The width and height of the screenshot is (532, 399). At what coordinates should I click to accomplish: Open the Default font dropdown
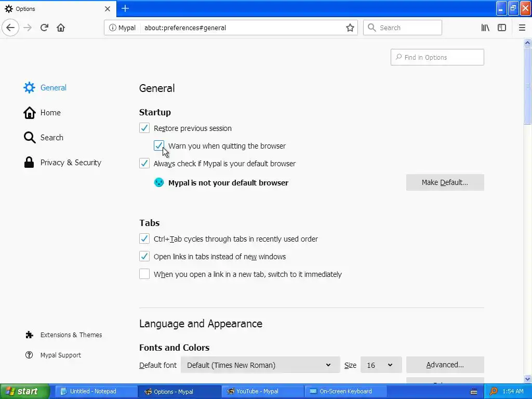[x=260, y=365]
